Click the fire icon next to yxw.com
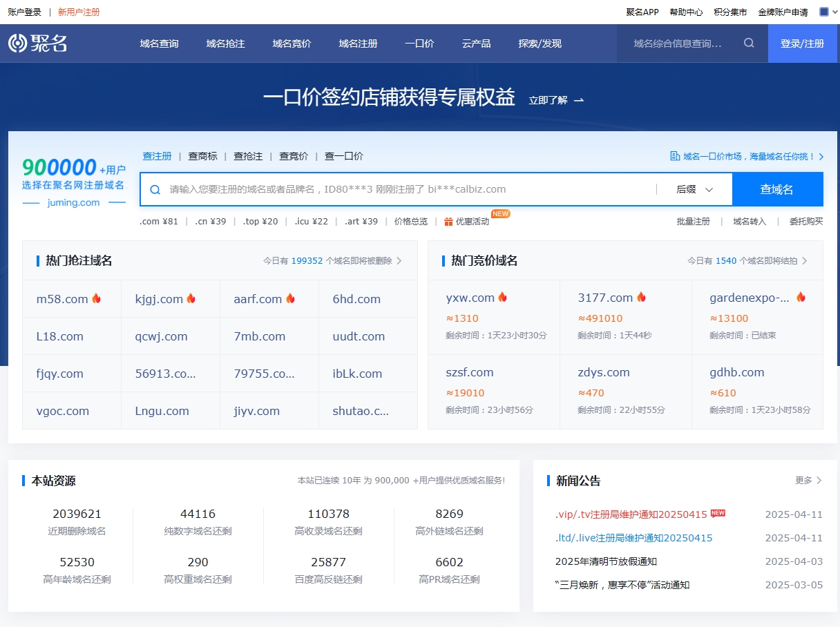840x627 pixels. click(x=502, y=297)
